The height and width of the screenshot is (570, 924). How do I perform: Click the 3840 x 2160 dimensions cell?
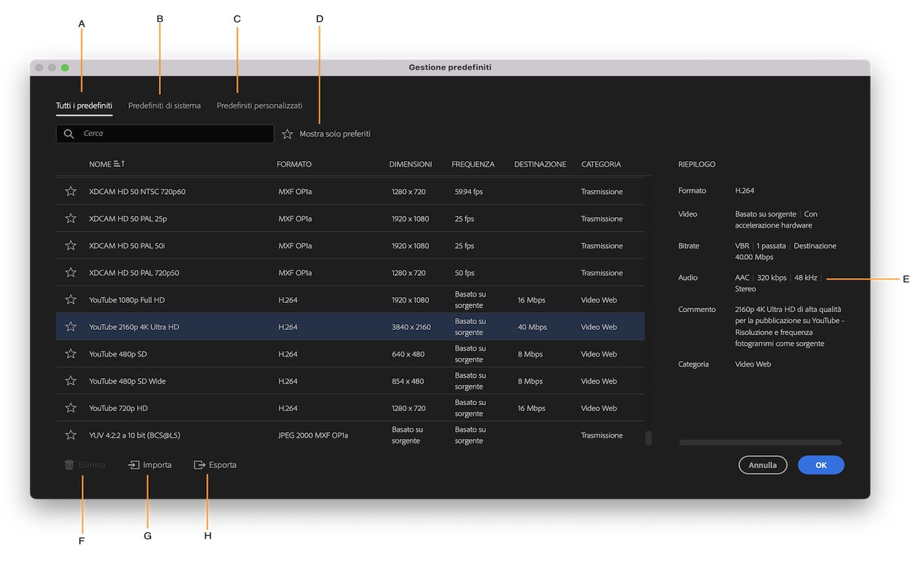coord(411,327)
